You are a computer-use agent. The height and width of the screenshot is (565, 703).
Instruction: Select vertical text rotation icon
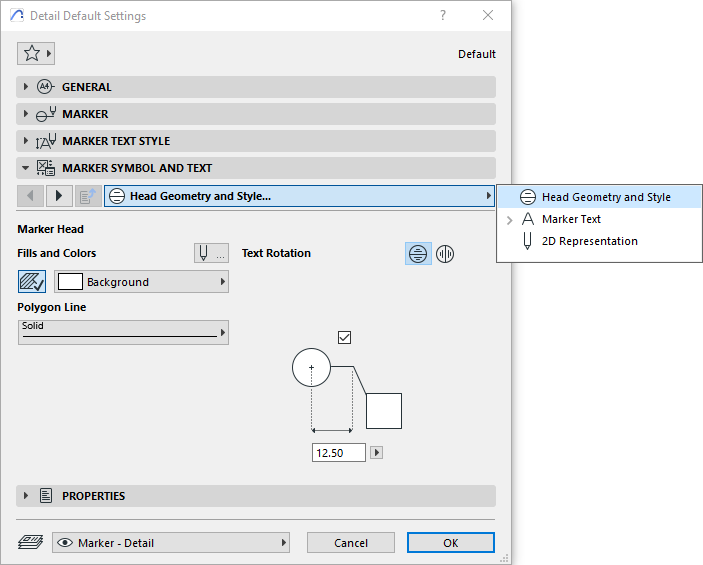[x=444, y=254]
